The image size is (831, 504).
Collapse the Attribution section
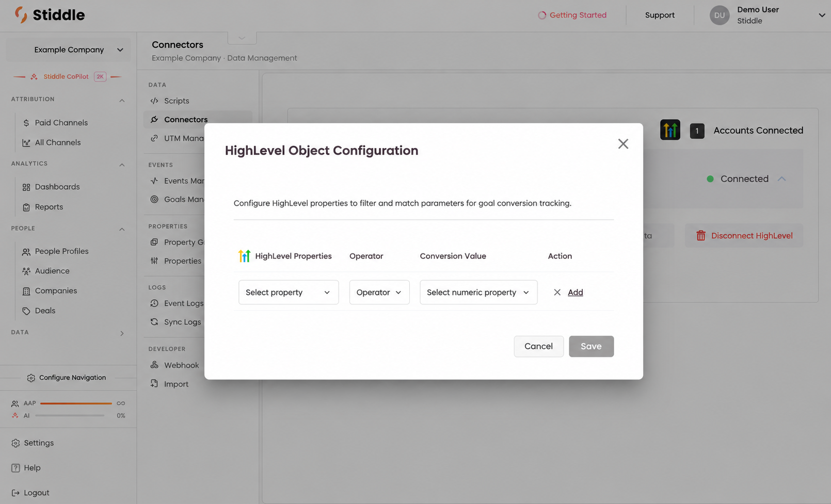(122, 100)
